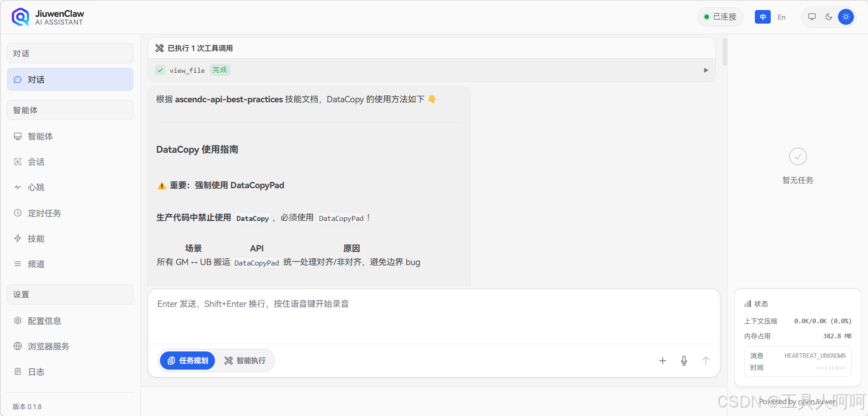Click the DataCopyPad code tag in table
Image resolution: width=868 pixels, height=416 pixels.
(257, 263)
